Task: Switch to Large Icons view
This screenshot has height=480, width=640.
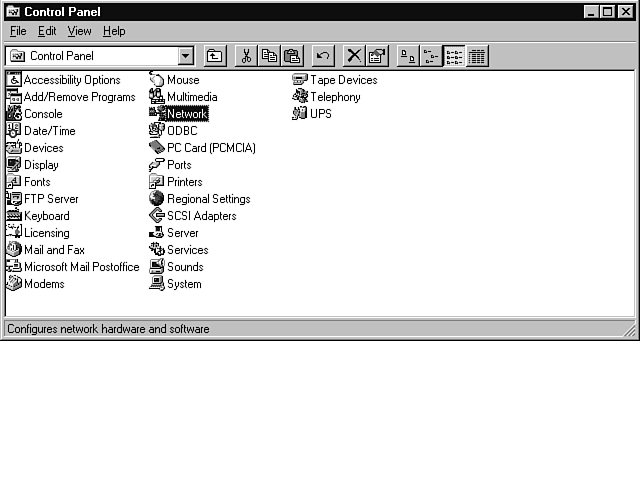Action: tap(408, 56)
